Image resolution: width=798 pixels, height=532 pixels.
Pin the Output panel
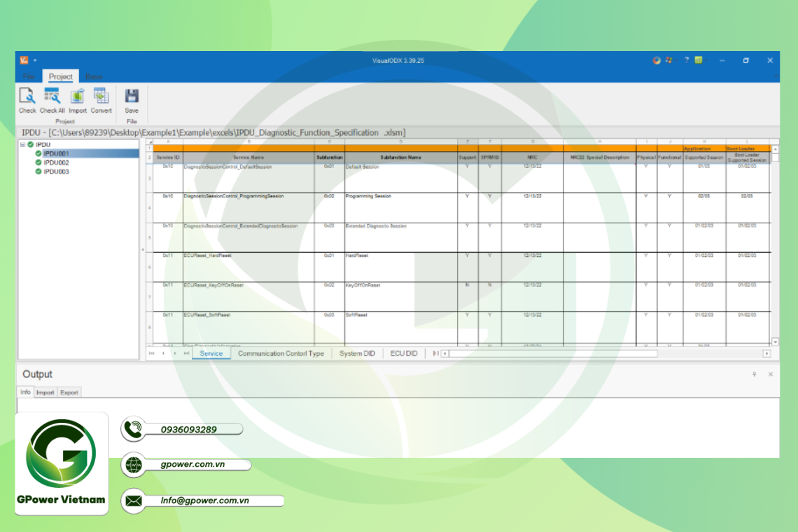(x=754, y=374)
